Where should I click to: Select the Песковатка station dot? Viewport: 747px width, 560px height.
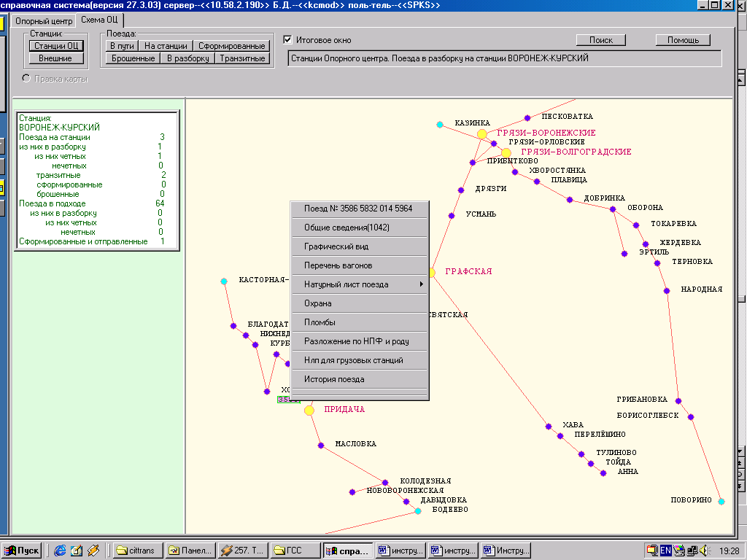(527, 117)
